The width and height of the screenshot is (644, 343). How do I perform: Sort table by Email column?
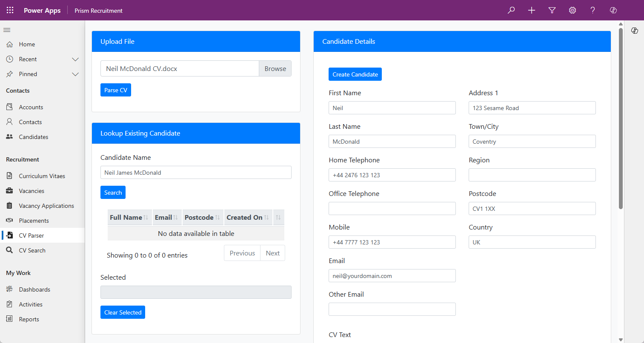click(x=167, y=217)
